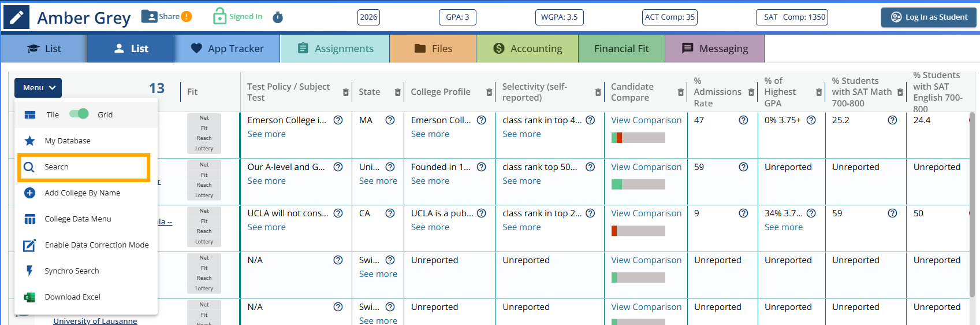Open View Comparison in the UCLA row
The image size is (980, 325).
[x=646, y=213]
